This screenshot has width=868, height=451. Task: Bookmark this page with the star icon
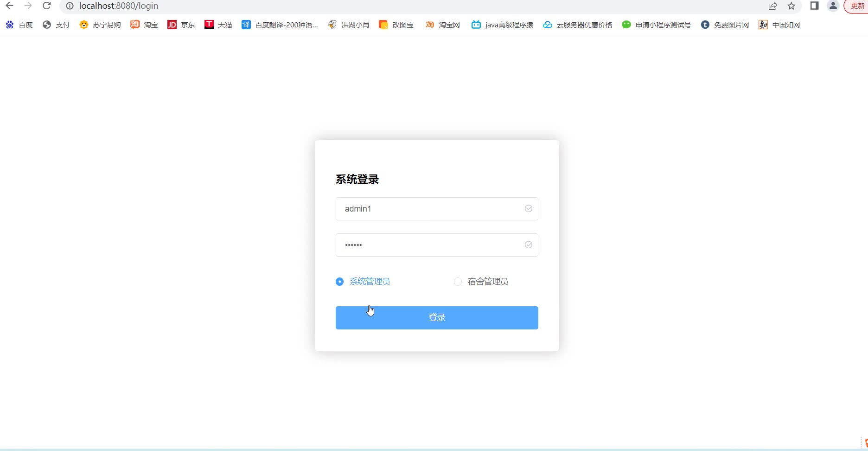(791, 6)
